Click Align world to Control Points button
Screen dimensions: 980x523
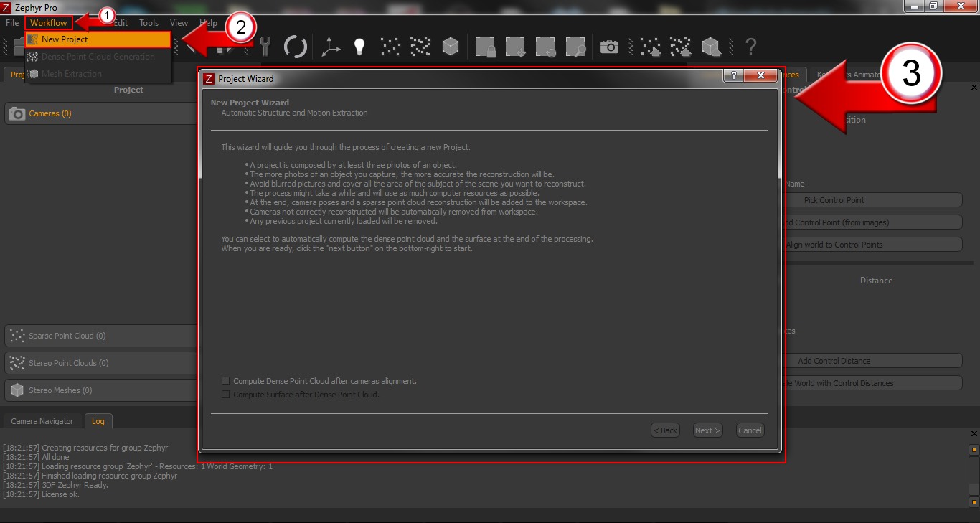coord(873,245)
